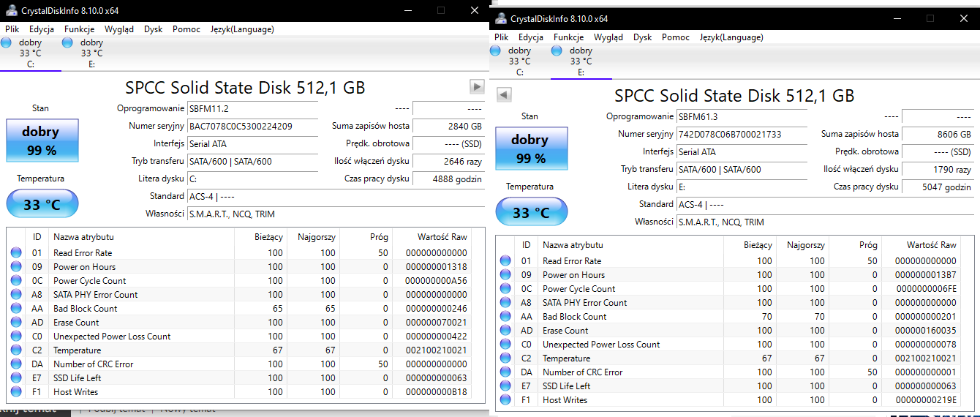
Task: Click disk title SPCC Solid State Disk, right window
Action: (734, 96)
